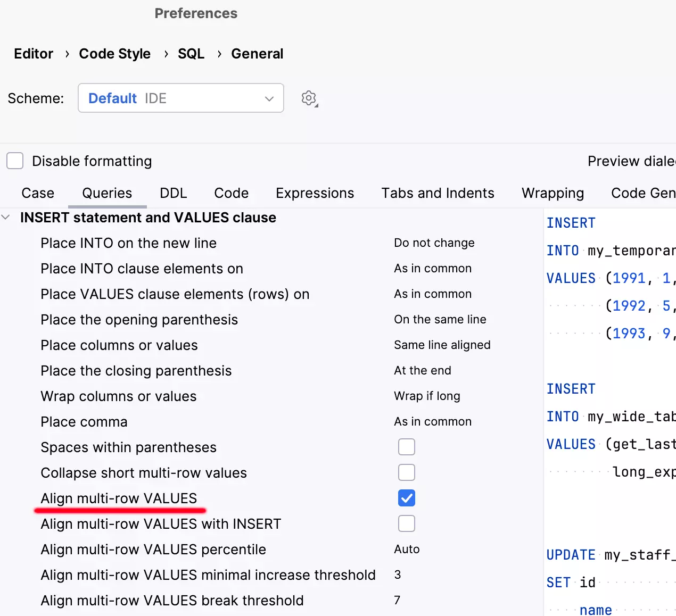Viewport: 676px width, 616px height.
Task: Change Wrap columns or values setting
Action: pos(427,396)
